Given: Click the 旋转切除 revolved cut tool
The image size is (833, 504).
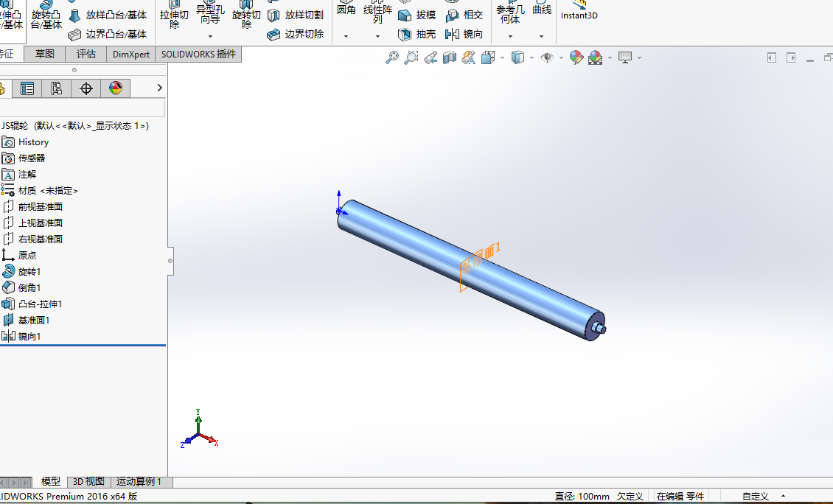Looking at the screenshot, I should 246,15.
